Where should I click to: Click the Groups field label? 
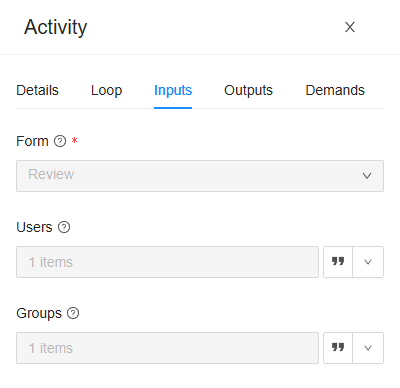click(x=39, y=314)
